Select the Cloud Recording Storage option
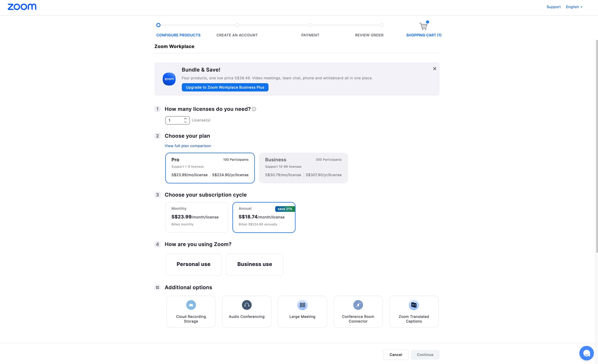The width and height of the screenshot is (598, 364). [x=191, y=311]
